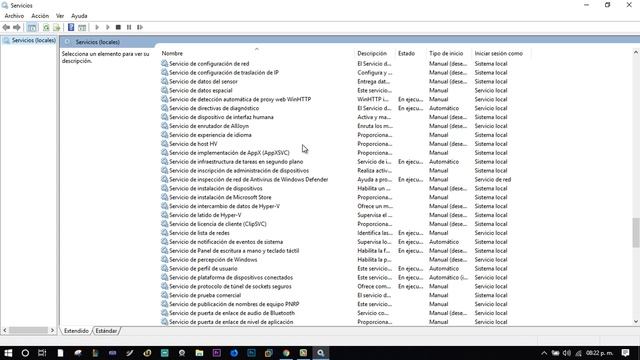640x360 pixels.
Task: Select Servicio de notificación de eventos de sistema
Action: click(x=226, y=242)
